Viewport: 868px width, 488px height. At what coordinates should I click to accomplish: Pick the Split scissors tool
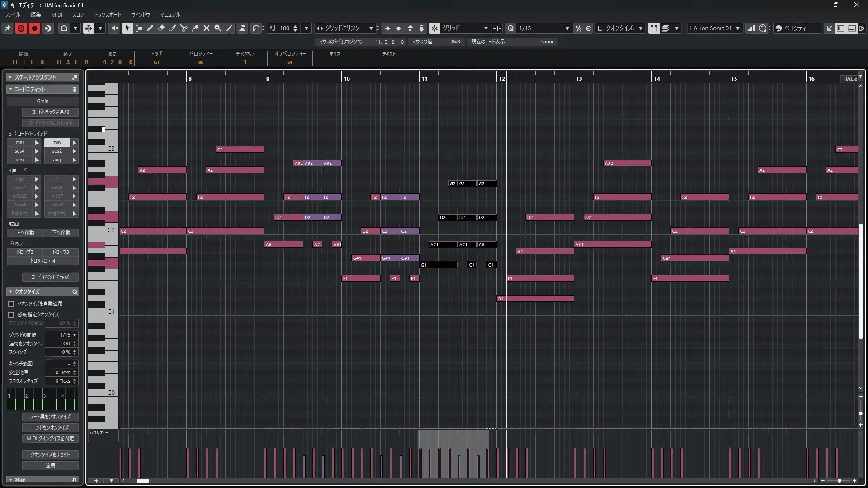pos(184,28)
